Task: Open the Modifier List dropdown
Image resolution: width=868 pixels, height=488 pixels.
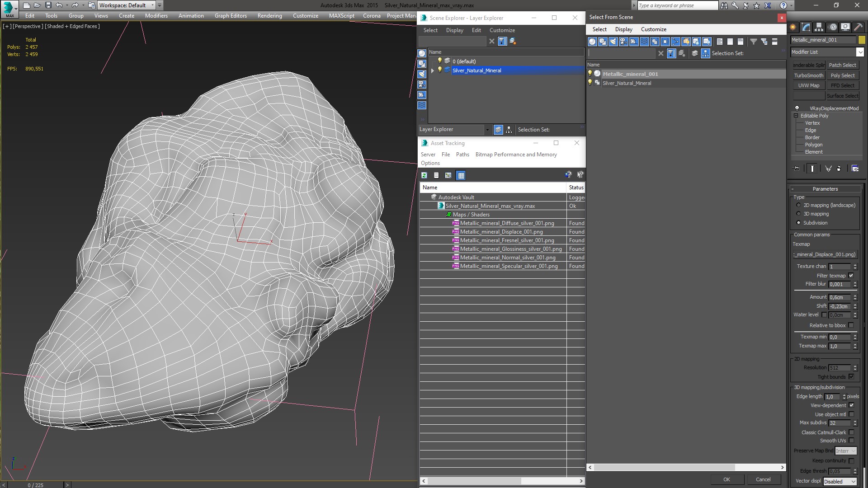Action: pos(860,52)
